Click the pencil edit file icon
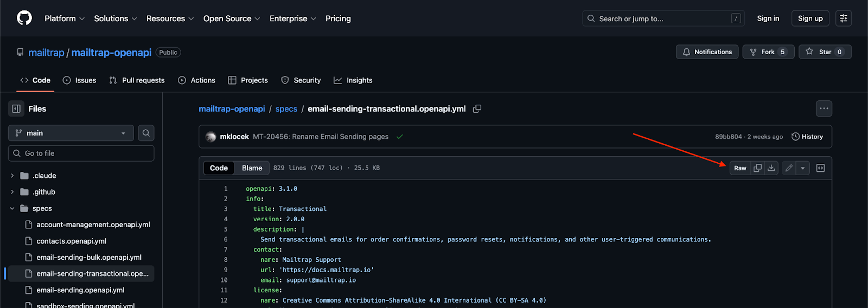This screenshot has height=308, width=868. (789, 168)
